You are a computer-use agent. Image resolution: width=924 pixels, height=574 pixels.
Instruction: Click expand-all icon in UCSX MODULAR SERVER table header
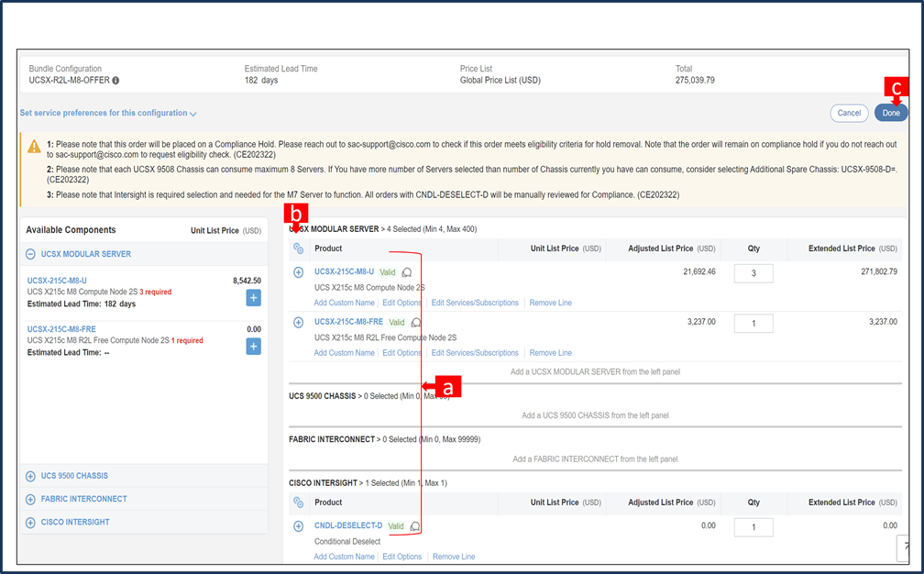tap(298, 248)
